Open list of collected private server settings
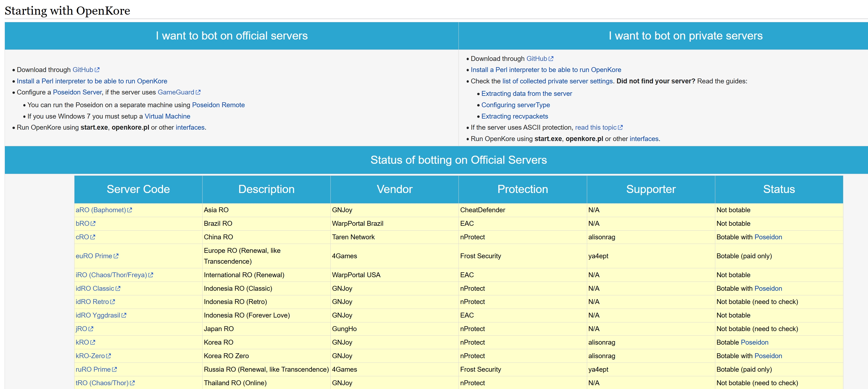 (x=557, y=81)
